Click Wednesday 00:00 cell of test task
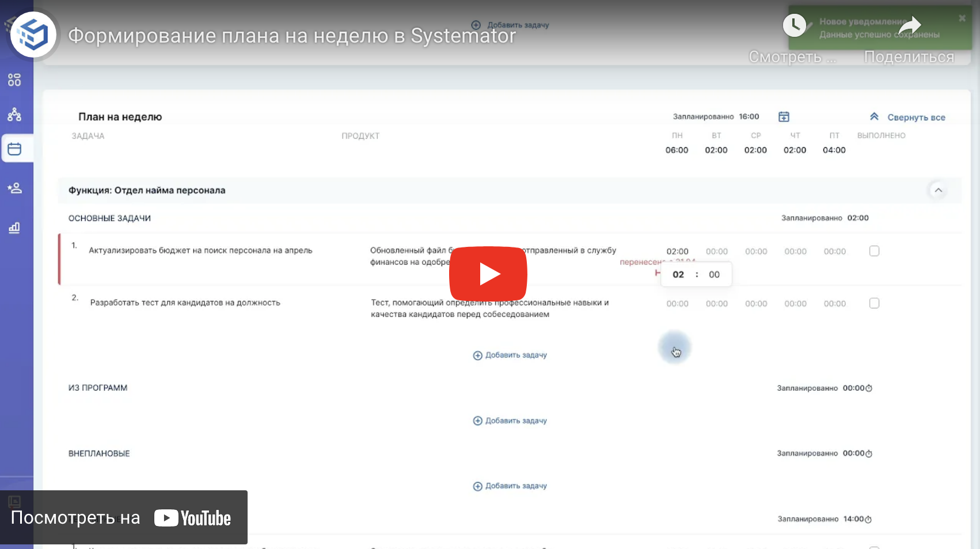Viewport: 980px width, 549px height. pos(756,304)
